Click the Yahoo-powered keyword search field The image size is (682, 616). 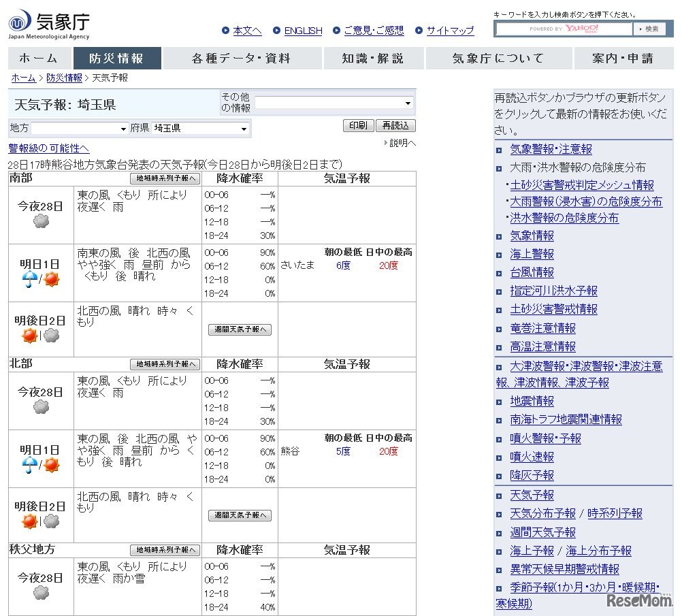click(x=562, y=29)
